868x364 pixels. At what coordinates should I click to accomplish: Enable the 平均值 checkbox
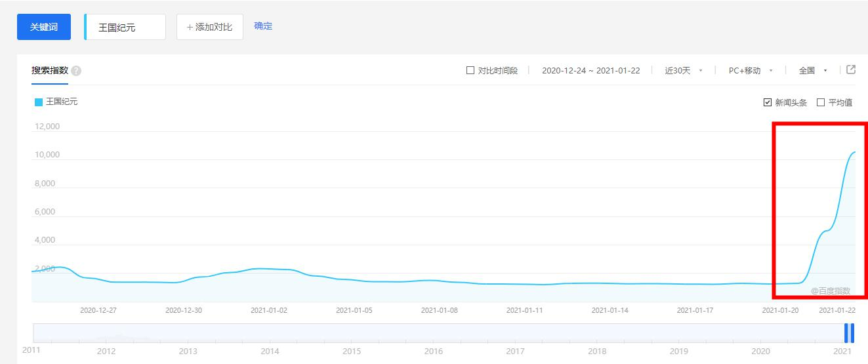(x=821, y=102)
